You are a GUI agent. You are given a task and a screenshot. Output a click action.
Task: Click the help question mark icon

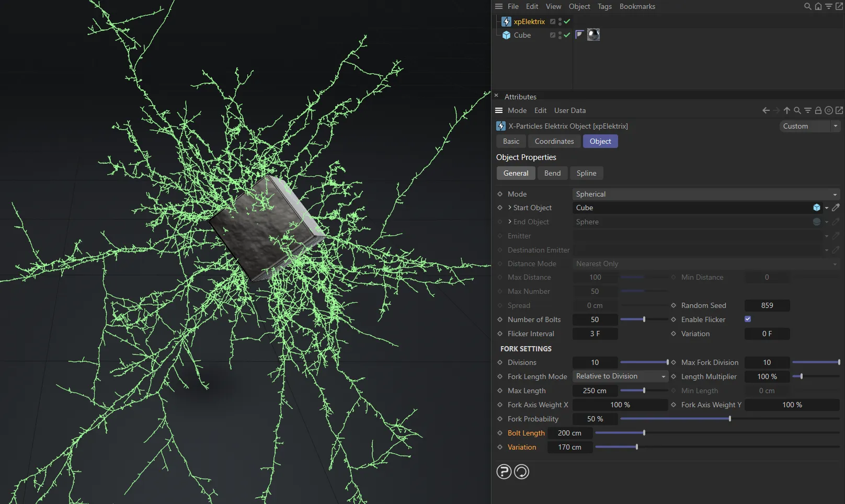tap(504, 472)
